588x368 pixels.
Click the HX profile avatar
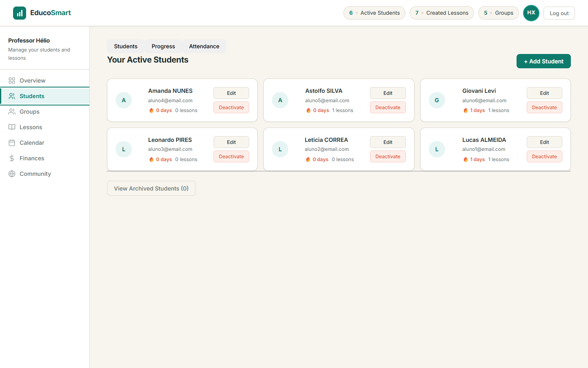[531, 13]
